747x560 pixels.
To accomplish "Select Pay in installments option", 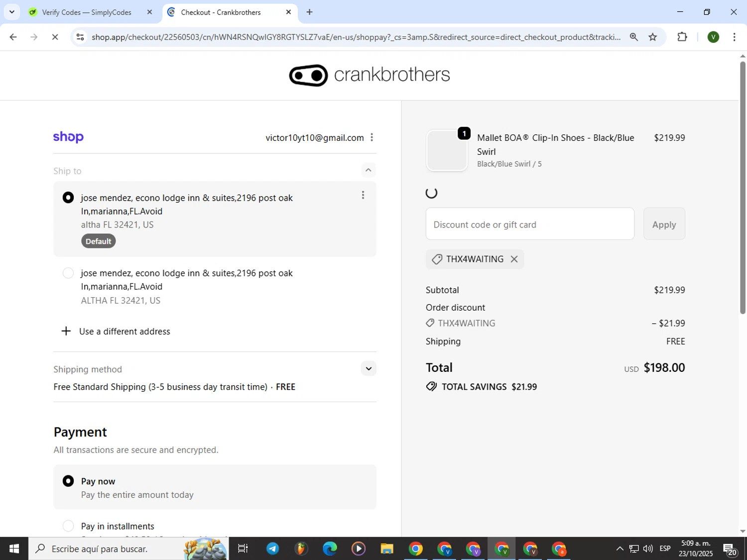I will point(68,526).
